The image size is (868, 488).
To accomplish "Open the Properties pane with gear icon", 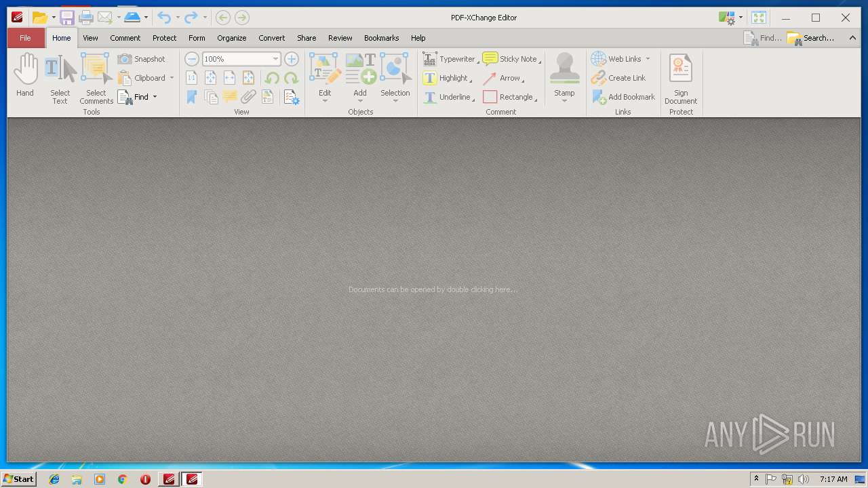I will click(292, 97).
